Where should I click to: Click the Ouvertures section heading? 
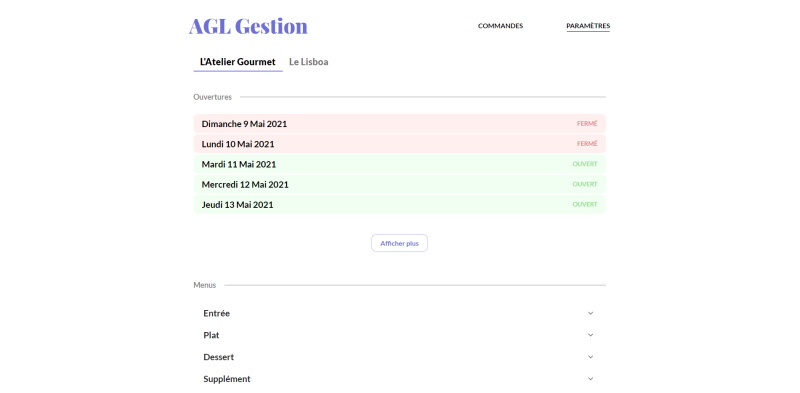coord(212,97)
